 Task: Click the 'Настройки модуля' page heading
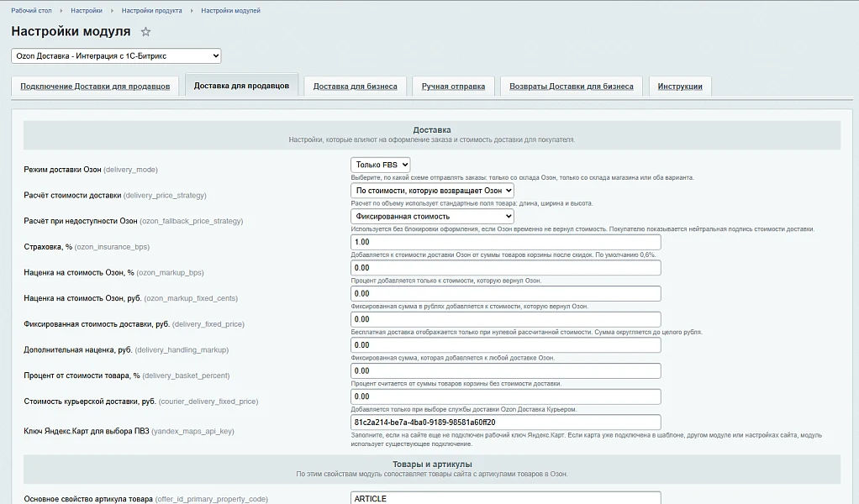pos(71,31)
